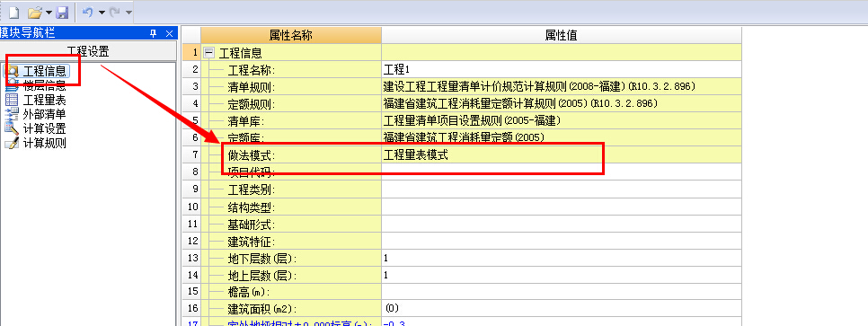Click the 计算设置 icon
This screenshot has height=326, width=868.
12,129
